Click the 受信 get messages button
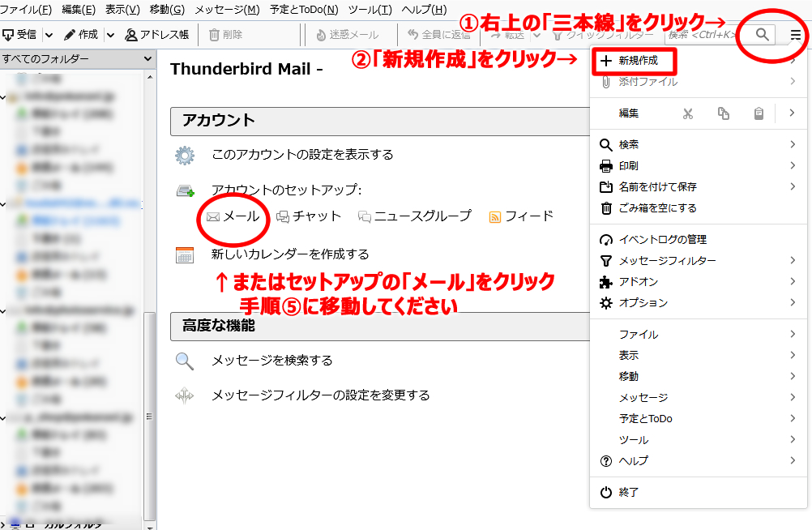The height and width of the screenshot is (530, 812). (x=19, y=35)
